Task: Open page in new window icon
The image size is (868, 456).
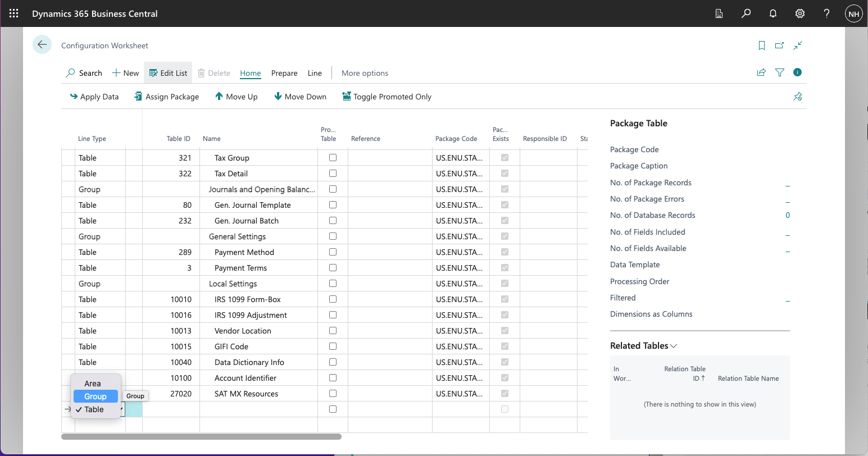Action: (779, 45)
